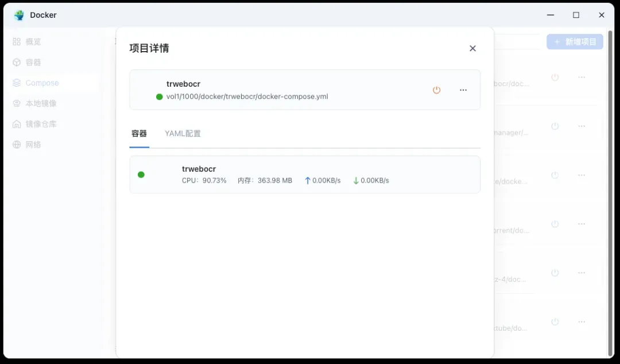Open three-dot menu in the manager/... row
620x364 pixels.
click(x=582, y=126)
